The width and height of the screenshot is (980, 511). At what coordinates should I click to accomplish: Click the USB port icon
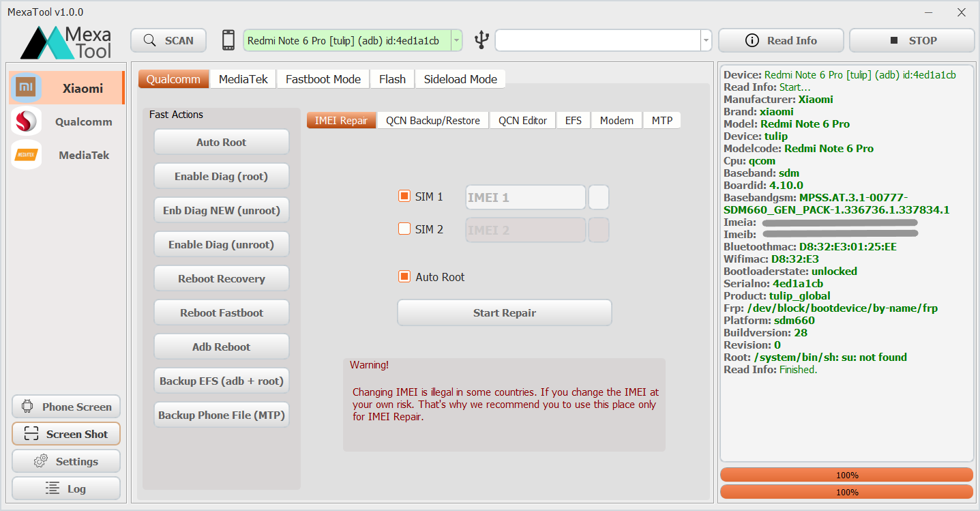point(482,40)
